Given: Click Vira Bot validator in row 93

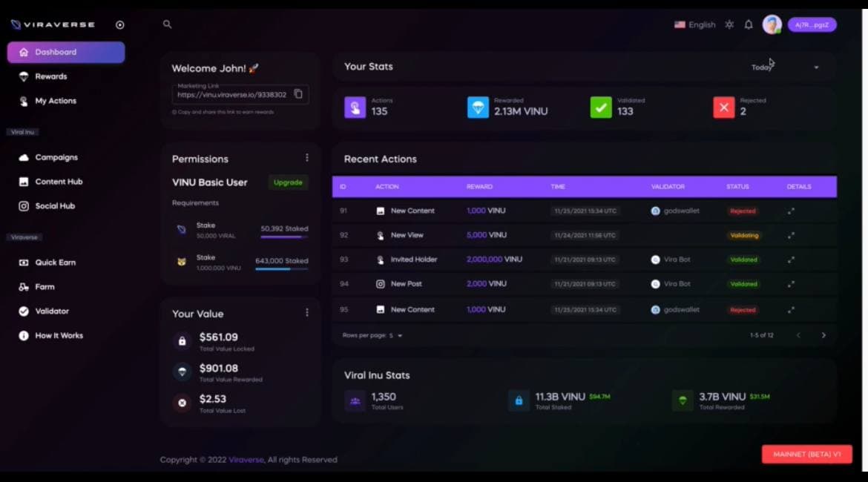Looking at the screenshot, I should point(671,260).
